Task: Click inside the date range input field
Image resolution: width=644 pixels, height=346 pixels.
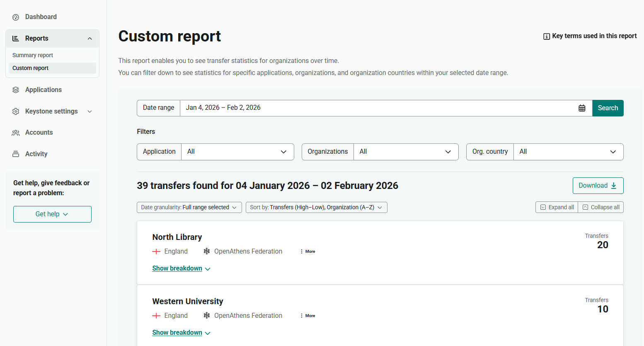Action: tap(290, 108)
